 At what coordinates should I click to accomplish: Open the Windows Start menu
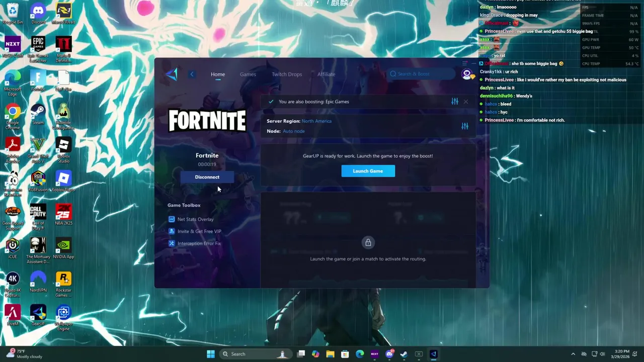click(211, 354)
